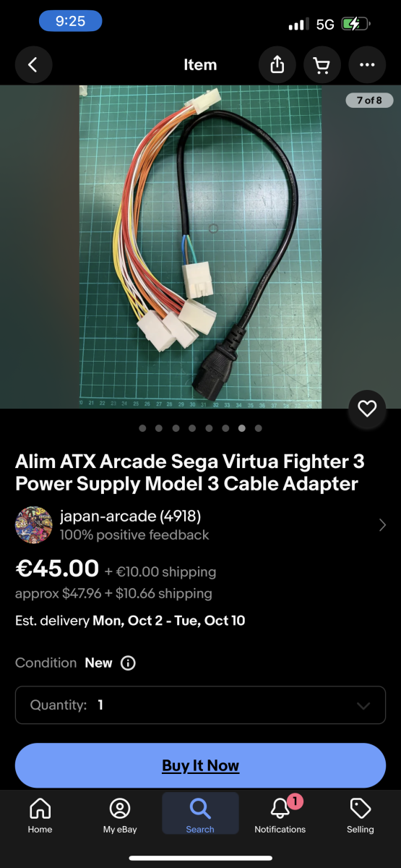Tap the back arrow icon

coord(33,65)
